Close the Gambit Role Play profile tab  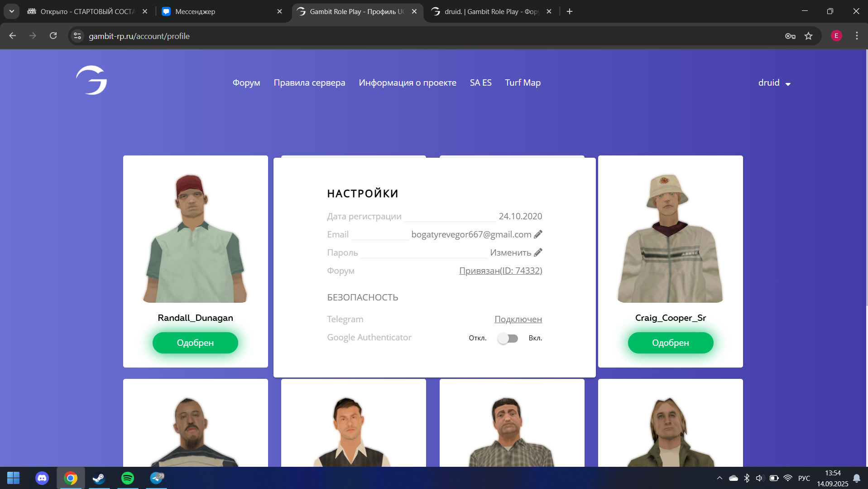[x=414, y=11]
